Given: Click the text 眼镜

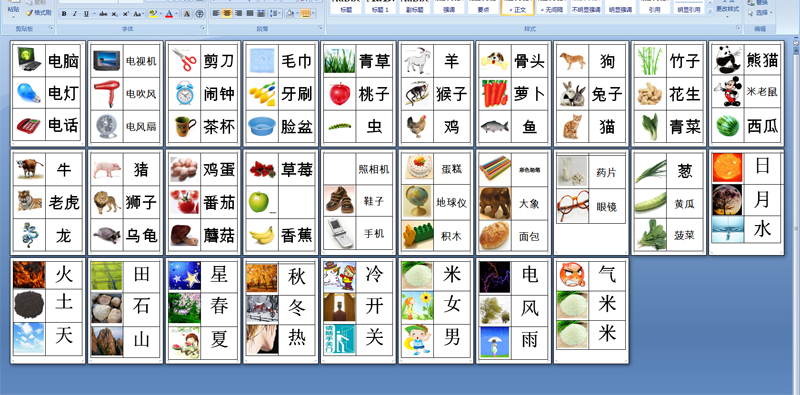Looking at the screenshot, I should (607, 206).
